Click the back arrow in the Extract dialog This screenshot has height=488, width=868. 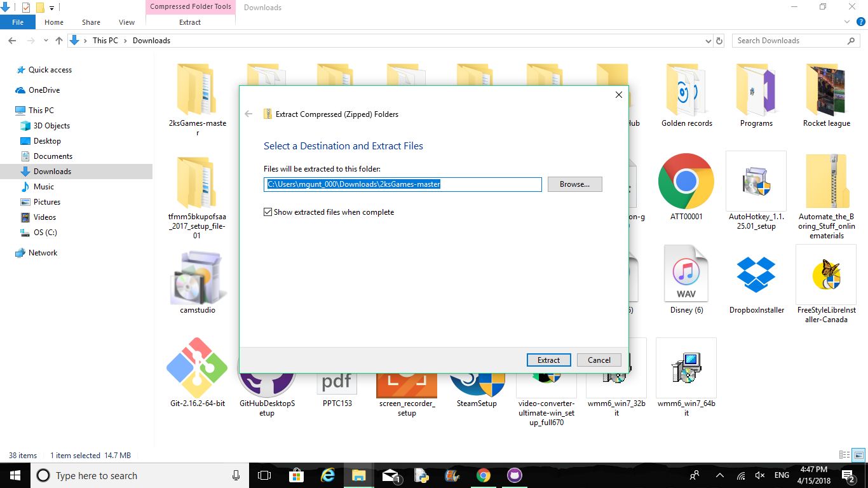point(248,114)
